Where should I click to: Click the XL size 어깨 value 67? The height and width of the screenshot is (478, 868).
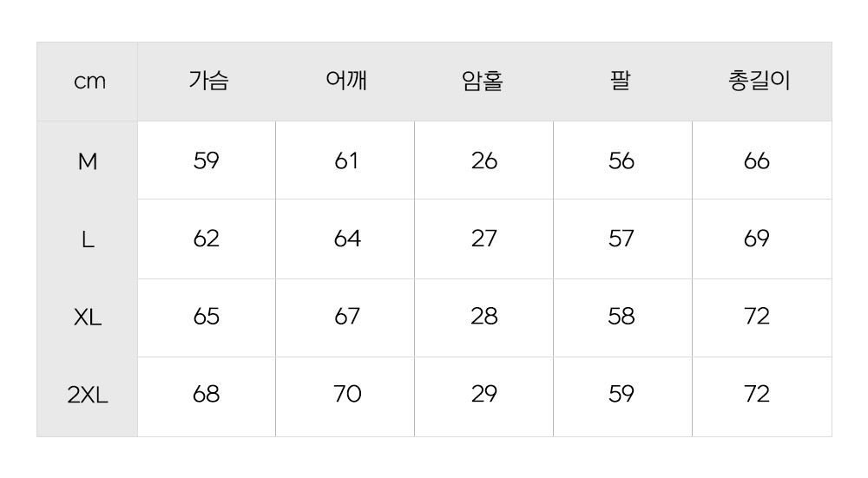[346, 317]
